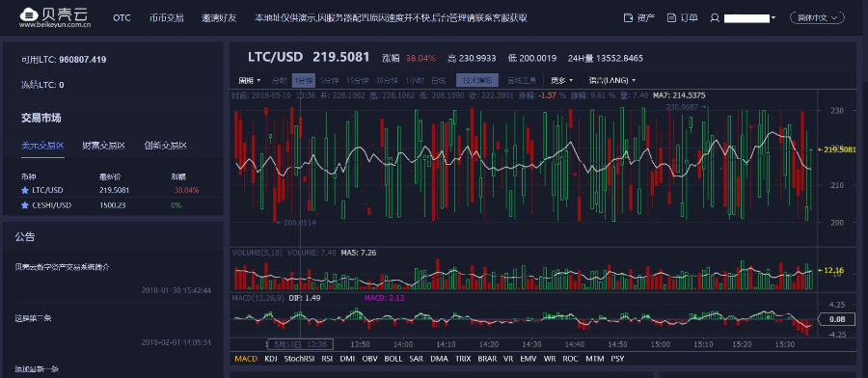The width and height of the screenshot is (868, 378).
Task: Switch to the 财富交易区 tab
Action: pos(104,146)
